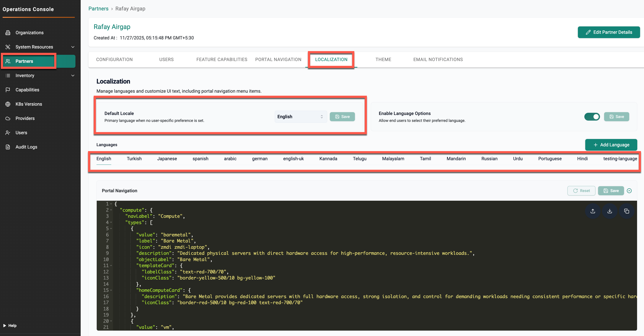Collapse the Portal Navigation section chevron
The width and height of the screenshot is (644, 336).
[629, 191]
